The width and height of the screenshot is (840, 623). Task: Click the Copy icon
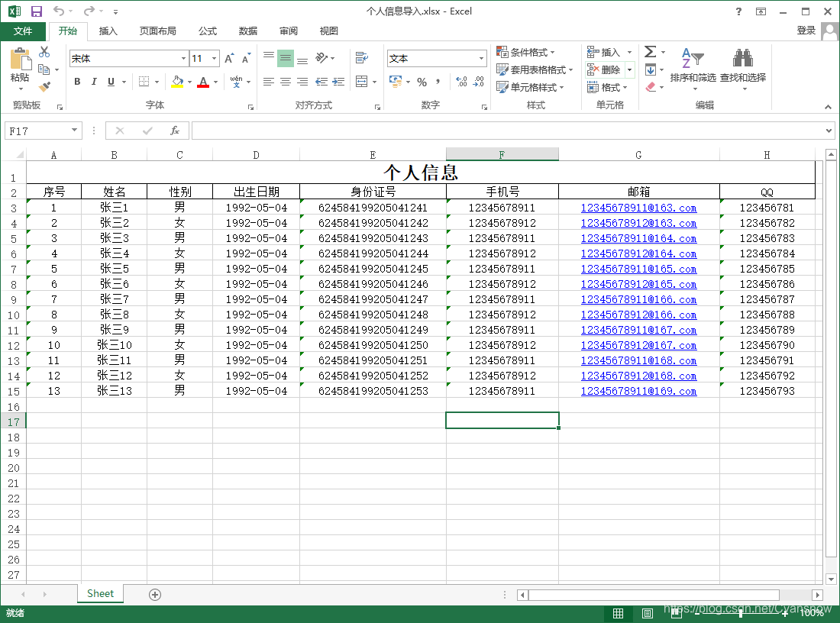tap(44, 69)
